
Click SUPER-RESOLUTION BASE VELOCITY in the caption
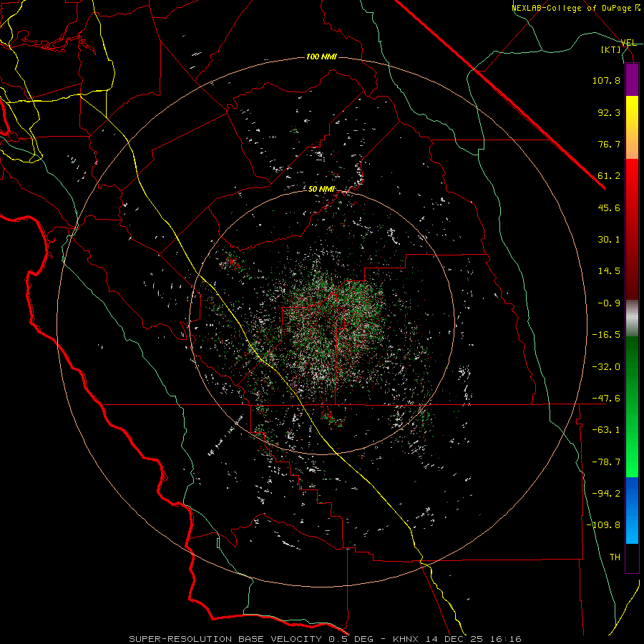pos(225,639)
